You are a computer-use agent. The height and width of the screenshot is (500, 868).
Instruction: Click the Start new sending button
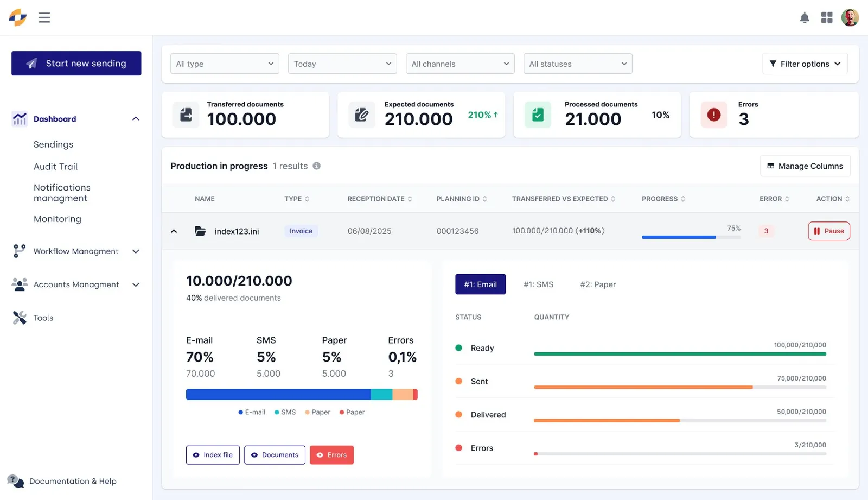pyautogui.click(x=76, y=64)
